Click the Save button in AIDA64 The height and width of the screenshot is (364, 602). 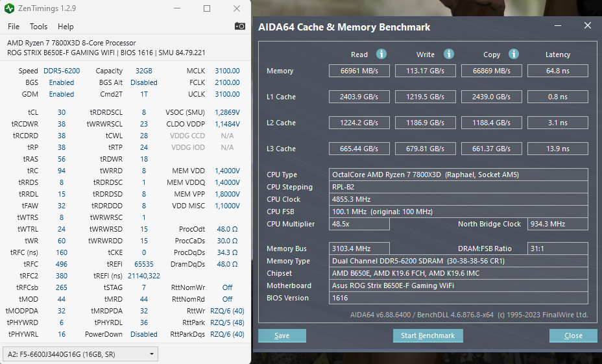[282, 335]
